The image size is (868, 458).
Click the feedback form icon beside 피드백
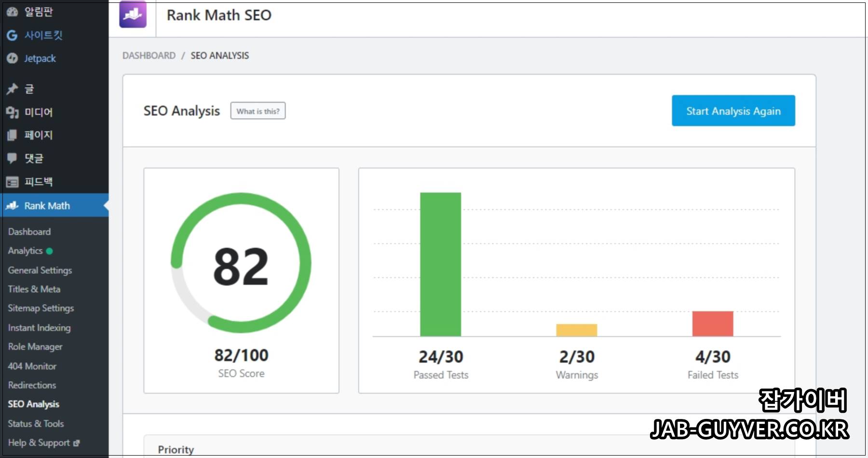pyautogui.click(x=12, y=182)
